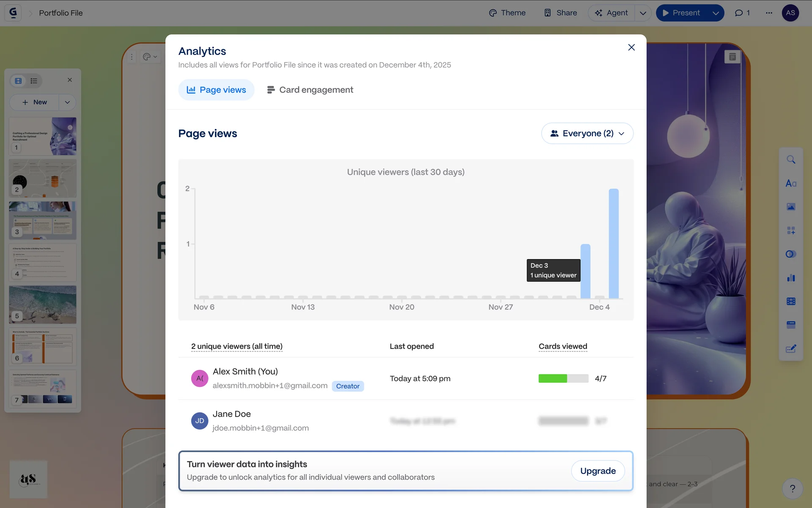
Task: Select card 5 ocean thumbnail
Action: pyautogui.click(x=43, y=304)
